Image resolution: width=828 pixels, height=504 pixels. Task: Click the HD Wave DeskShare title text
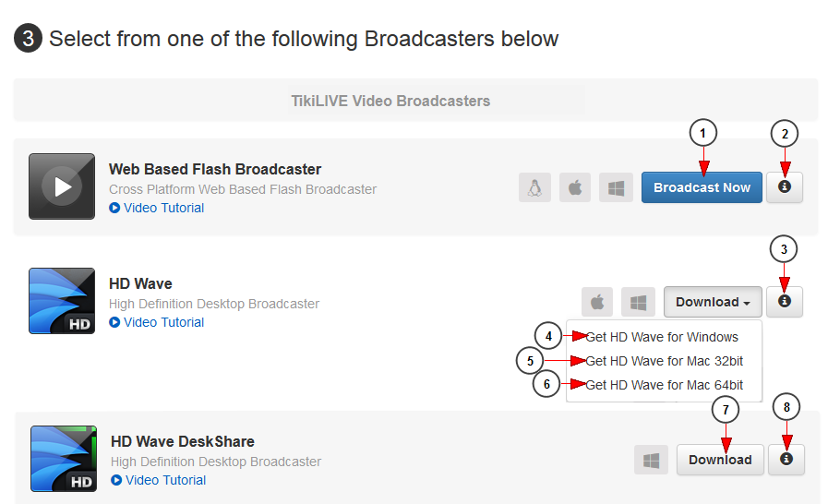coord(183,441)
